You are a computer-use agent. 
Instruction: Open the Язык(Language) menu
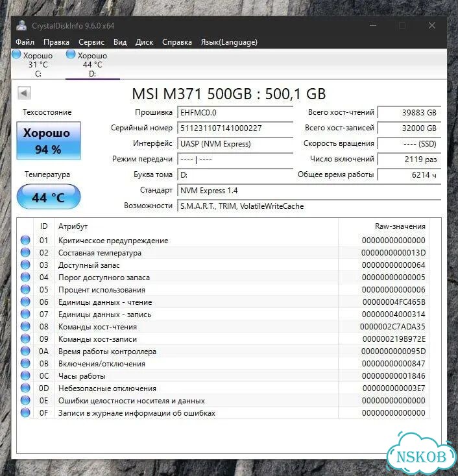pyautogui.click(x=229, y=42)
